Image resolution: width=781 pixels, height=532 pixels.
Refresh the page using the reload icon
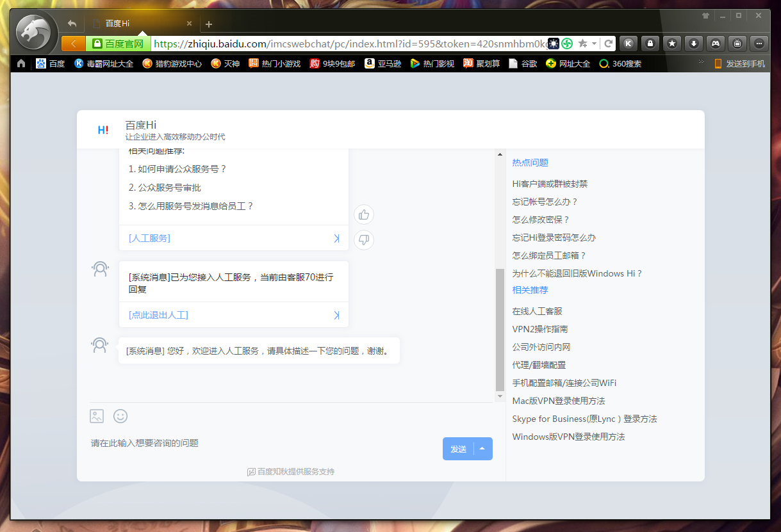coord(607,43)
